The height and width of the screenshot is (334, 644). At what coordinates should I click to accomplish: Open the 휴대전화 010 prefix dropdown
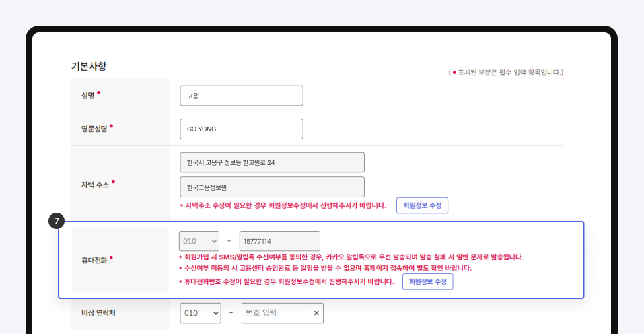199,241
